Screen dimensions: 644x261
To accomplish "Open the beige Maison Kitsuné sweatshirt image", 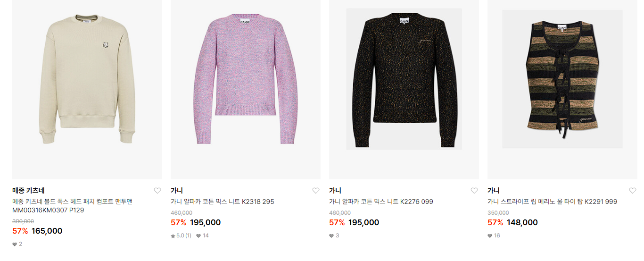I will coord(87,89).
